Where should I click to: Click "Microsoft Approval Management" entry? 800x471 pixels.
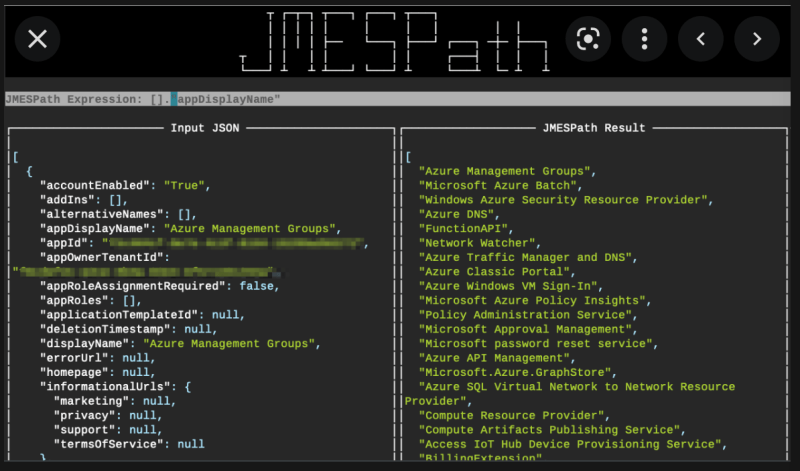(x=529, y=329)
